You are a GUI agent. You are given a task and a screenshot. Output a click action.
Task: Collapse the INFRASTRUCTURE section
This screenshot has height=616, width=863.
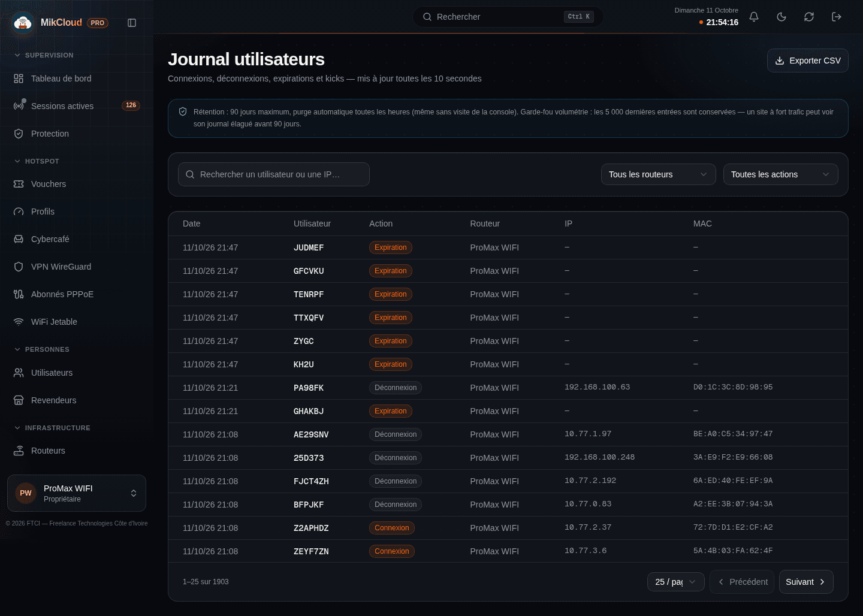tap(52, 428)
